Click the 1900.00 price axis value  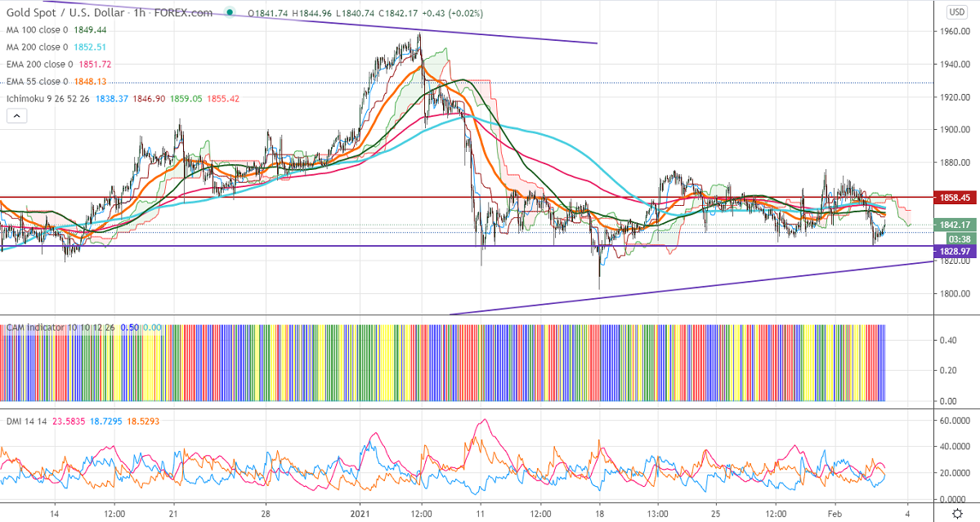[x=954, y=130]
